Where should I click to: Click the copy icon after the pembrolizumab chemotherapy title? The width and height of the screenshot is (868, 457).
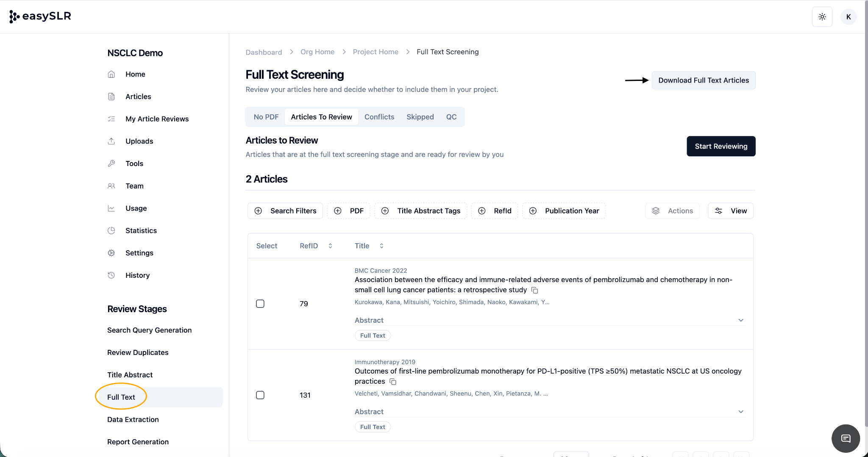point(534,290)
